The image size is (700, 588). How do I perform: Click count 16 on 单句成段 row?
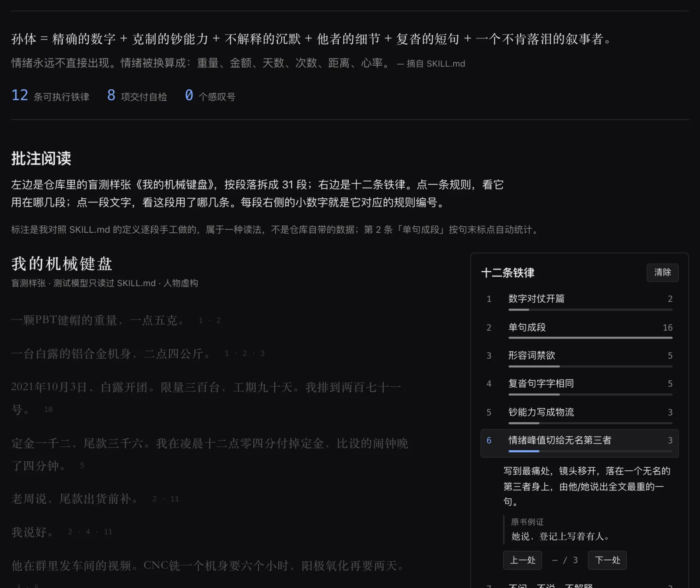[x=668, y=328]
